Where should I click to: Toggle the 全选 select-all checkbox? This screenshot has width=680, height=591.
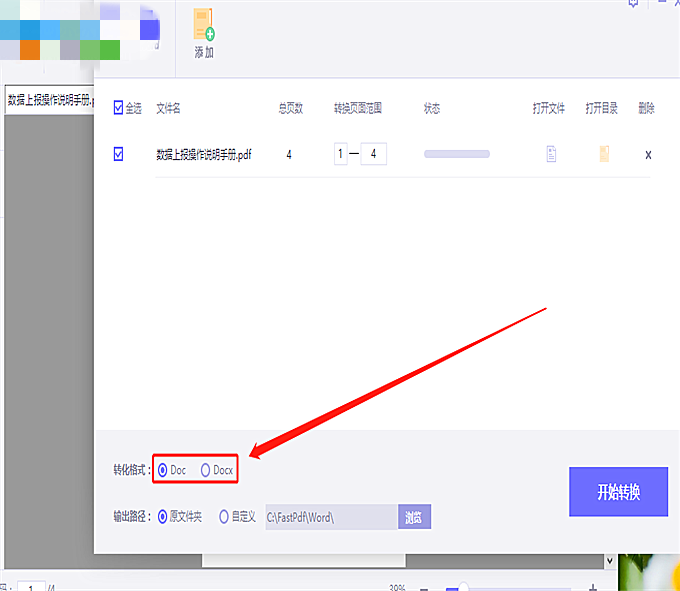click(x=118, y=107)
